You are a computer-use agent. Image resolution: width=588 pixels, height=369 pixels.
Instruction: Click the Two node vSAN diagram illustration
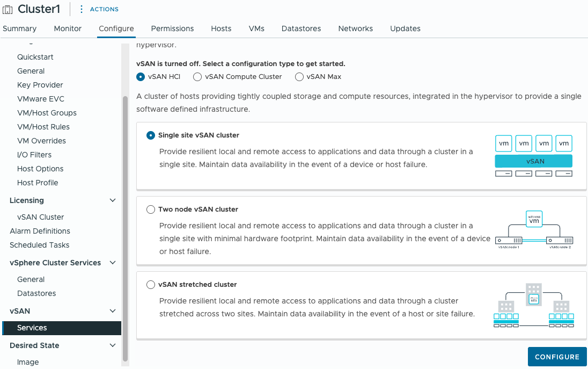click(534, 230)
